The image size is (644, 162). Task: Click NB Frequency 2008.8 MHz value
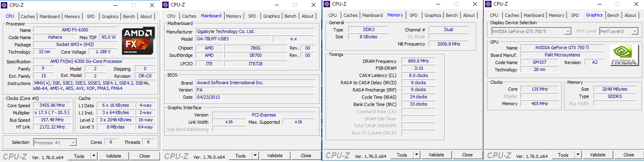(x=449, y=44)
